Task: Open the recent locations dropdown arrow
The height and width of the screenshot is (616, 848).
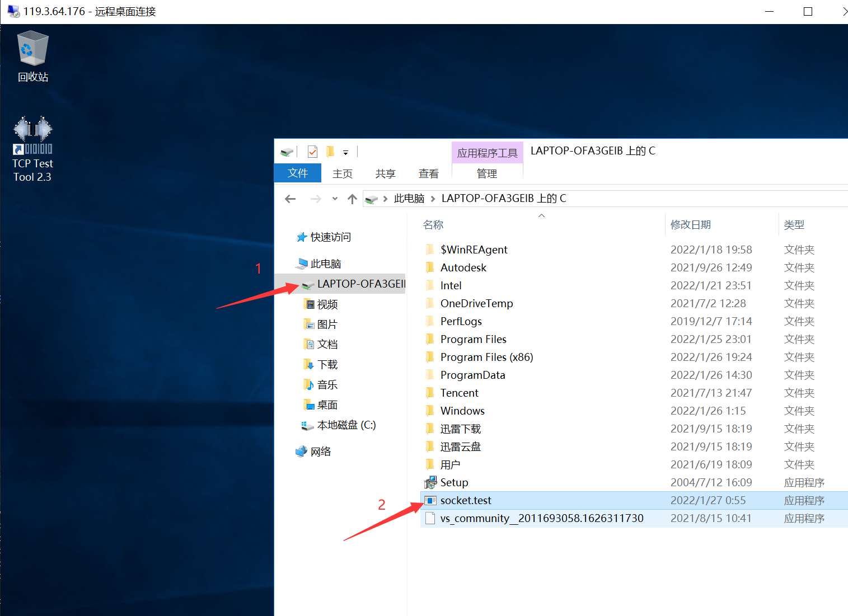Action: pos(335,199)
